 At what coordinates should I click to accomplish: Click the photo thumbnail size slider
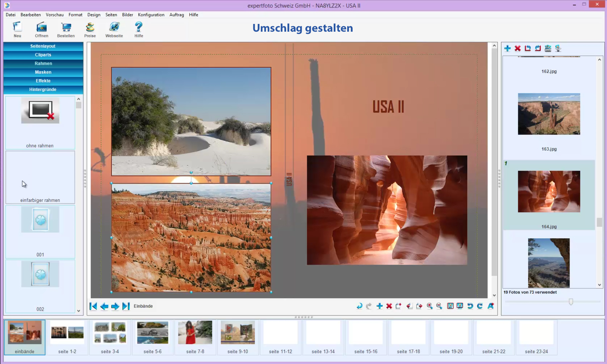571,302
